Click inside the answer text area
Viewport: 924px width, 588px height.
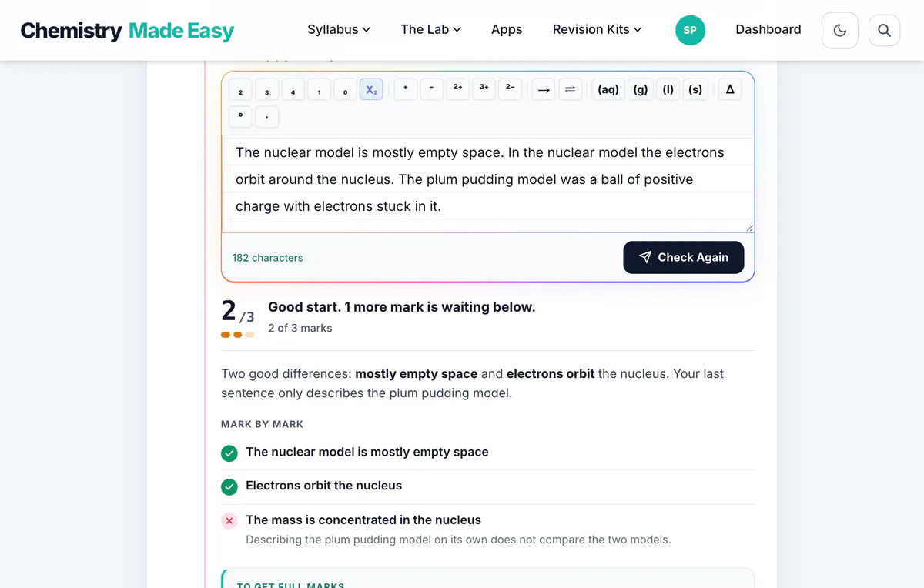point(488,185)
